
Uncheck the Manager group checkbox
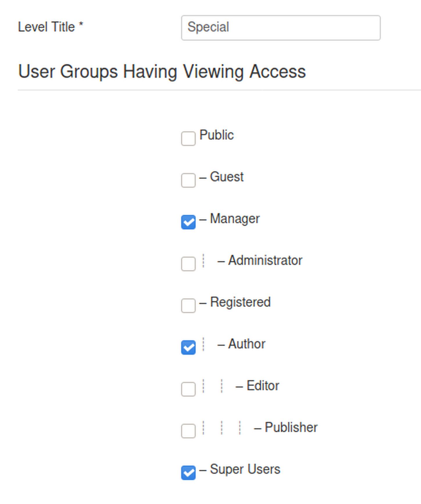click(188, 222)
